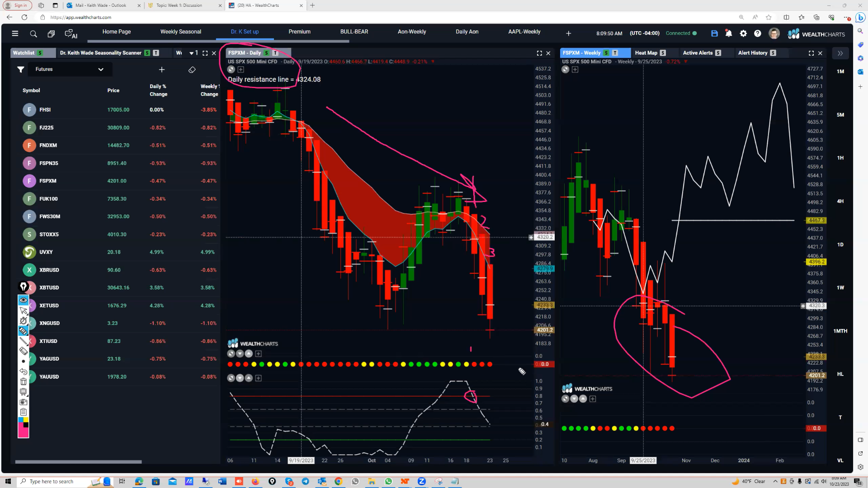
Task: Add a new workspace tab with plus
Action: click(x=568, y=33)
